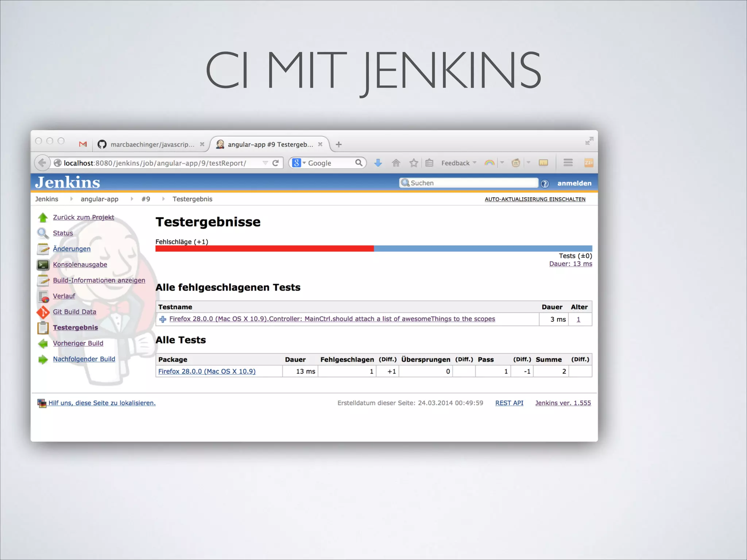Click the angular-app breadcrumb item

click(x=99, y=199)
